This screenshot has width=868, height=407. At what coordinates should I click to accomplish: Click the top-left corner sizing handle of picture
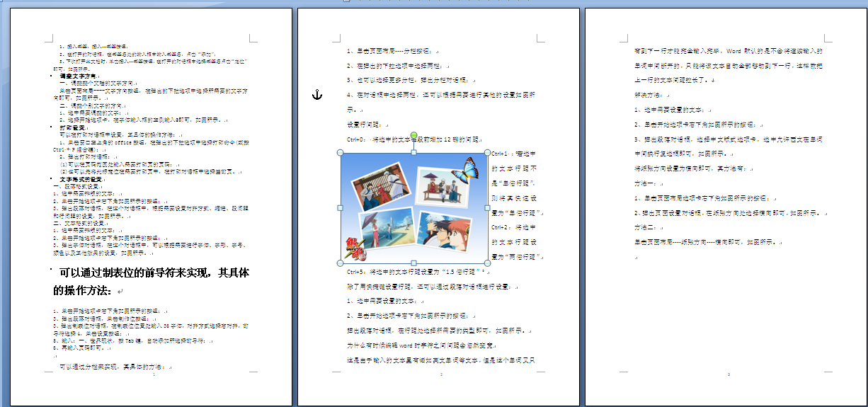point(341,152)
